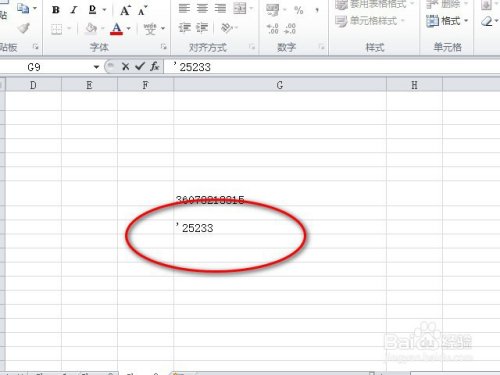Apply the fill color bucket
This screenshot has width=500, height=375.
click(91, 29)
